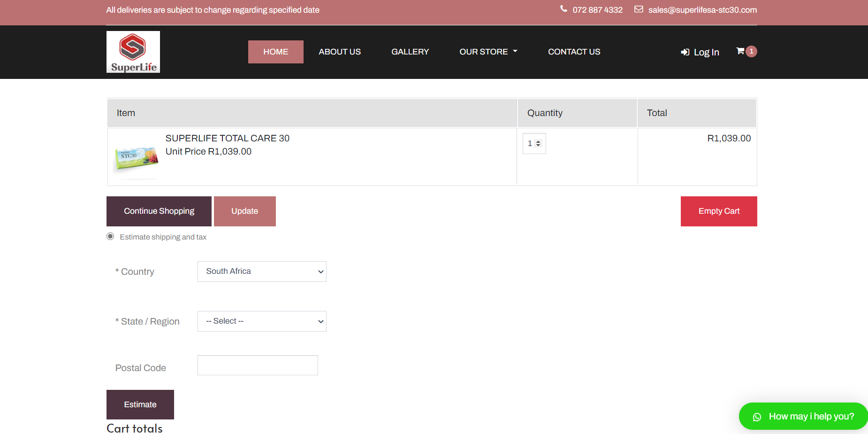Click the WhatsApp chat icon

click(757, 417)
